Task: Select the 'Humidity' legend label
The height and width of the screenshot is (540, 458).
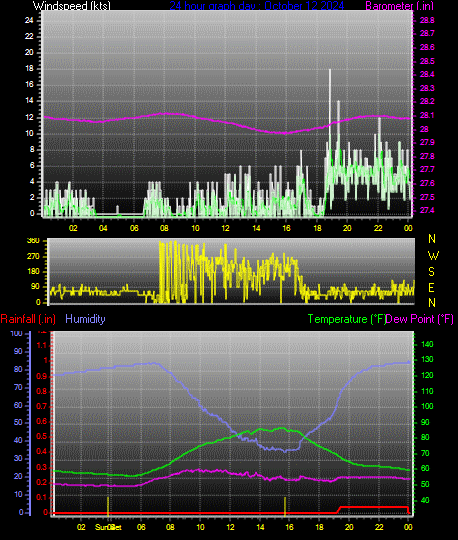Action: coord(85,319)
